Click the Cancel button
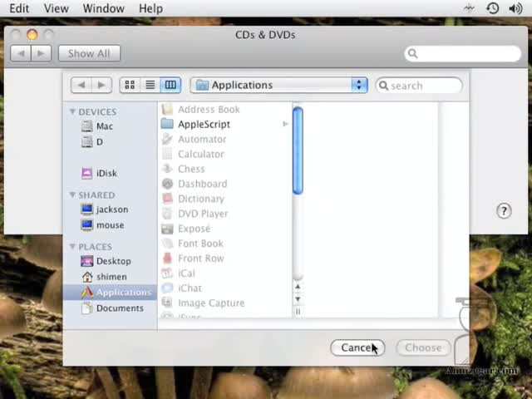Screen dimensions: 532x399 pyautogui.click(x=357, y=347)
